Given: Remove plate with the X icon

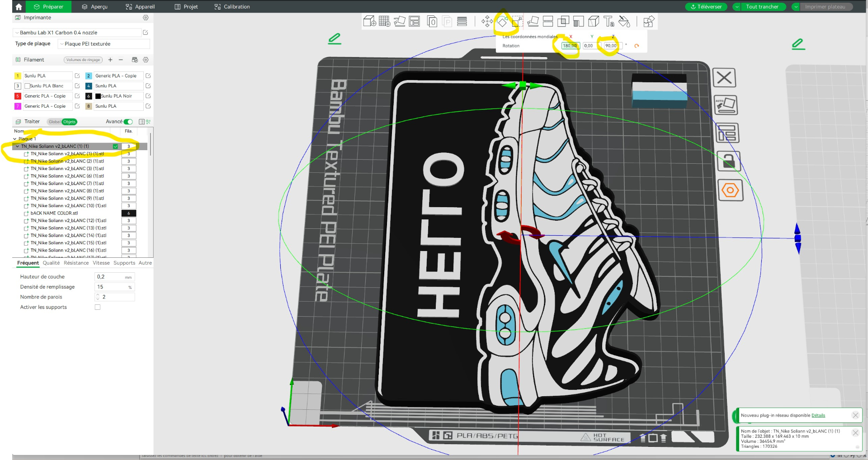Looking at the screenshot, I should (x=724, y=78).
